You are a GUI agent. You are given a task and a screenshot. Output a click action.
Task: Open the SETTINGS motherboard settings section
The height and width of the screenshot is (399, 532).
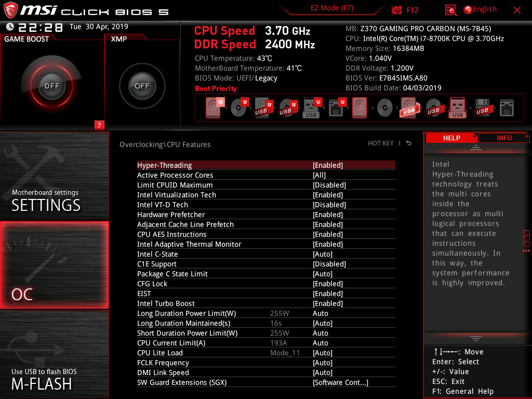pos(54,176)
